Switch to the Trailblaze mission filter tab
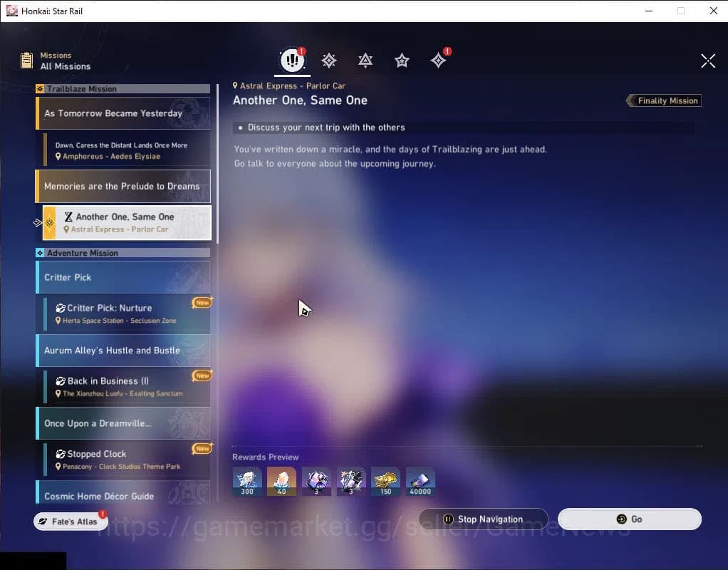728x570 pixels. point(328,61)
